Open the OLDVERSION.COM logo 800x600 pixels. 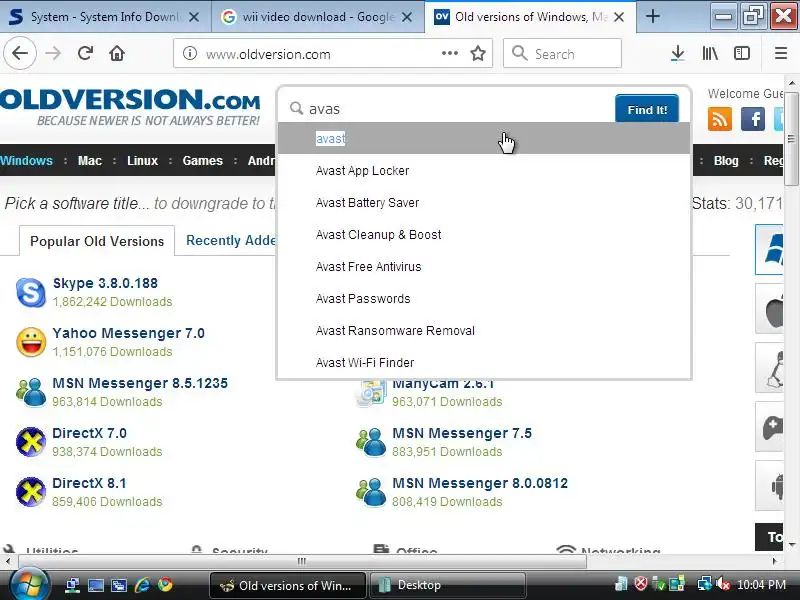coord(130,107)
